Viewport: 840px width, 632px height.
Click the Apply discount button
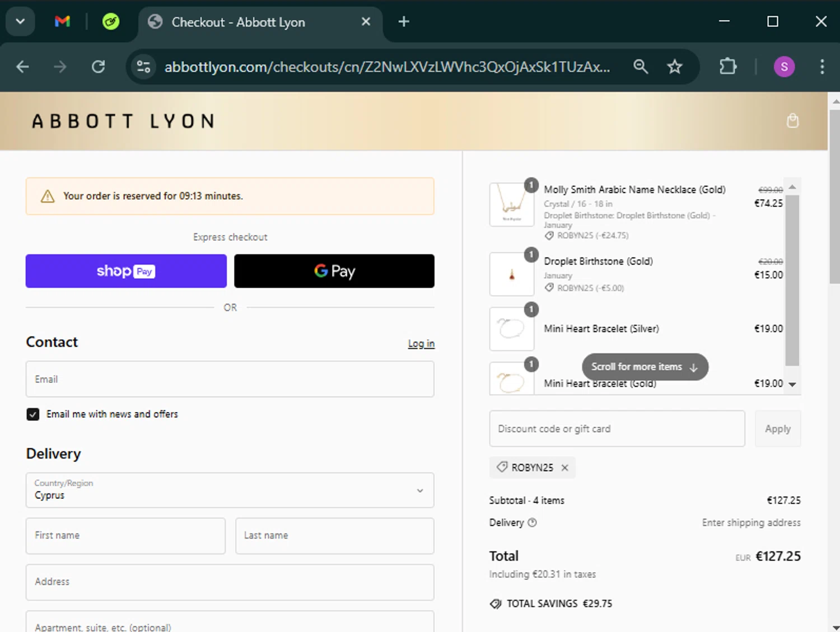[x=778, y=429]
